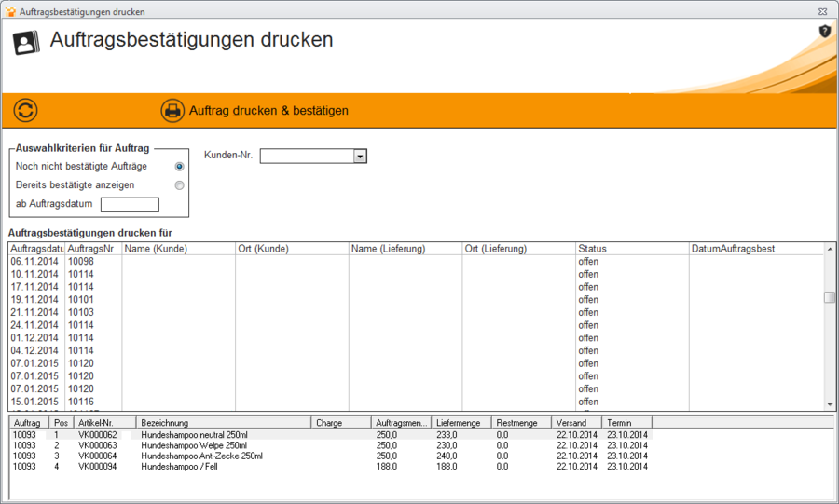Click the refresh circular arrows icon
This screenshot has width=839, height=504.
tap(26, 111)
